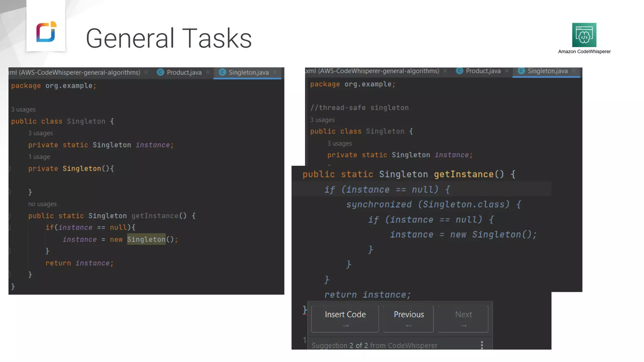Click the '3 usages' hint above left class Singleton

[x=23, y=109]
